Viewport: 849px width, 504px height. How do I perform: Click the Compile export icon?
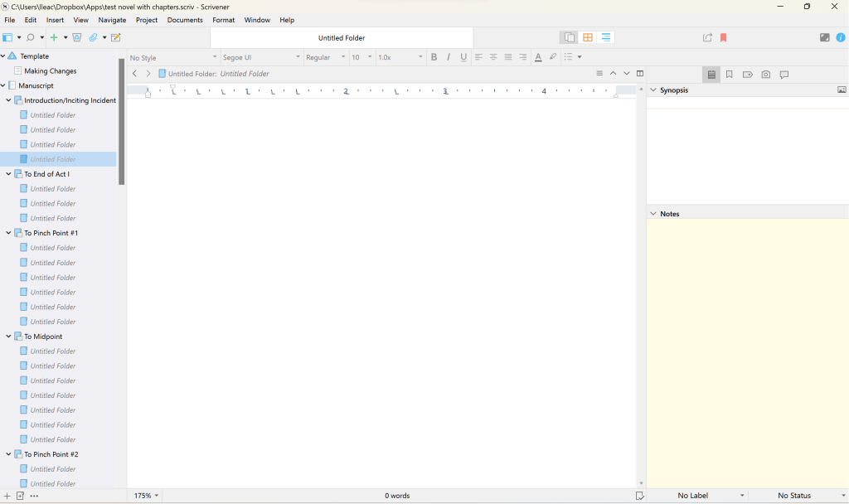tap(707, 37)
